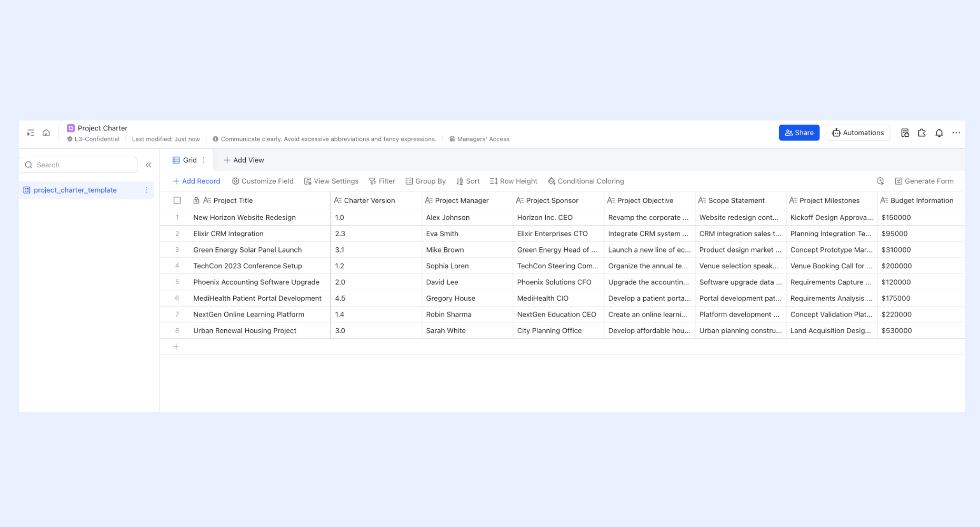The image size is (980, 527).
Task: Click the Project Manager column header
Action: (467, 200)
